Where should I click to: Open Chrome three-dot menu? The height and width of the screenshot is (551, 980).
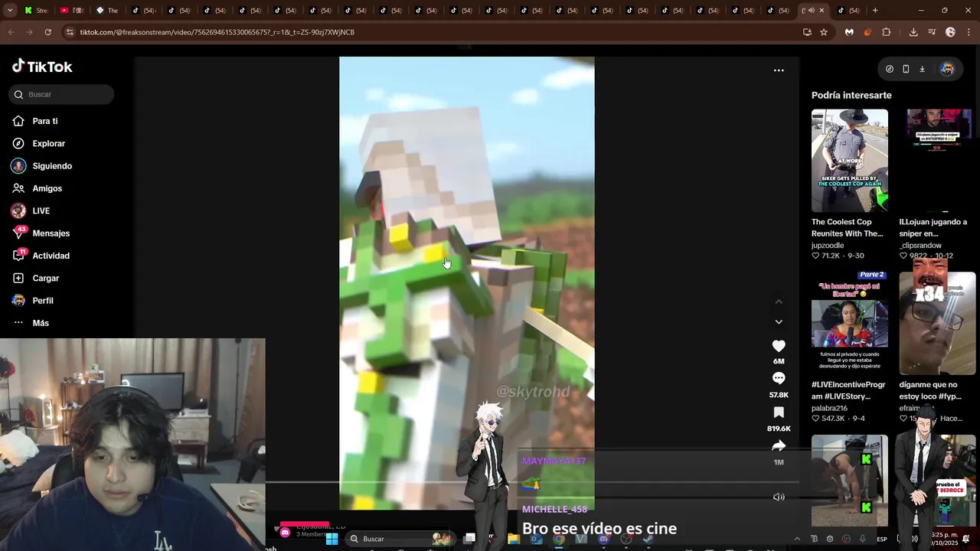pyautogui.click(x=969, y=32)
